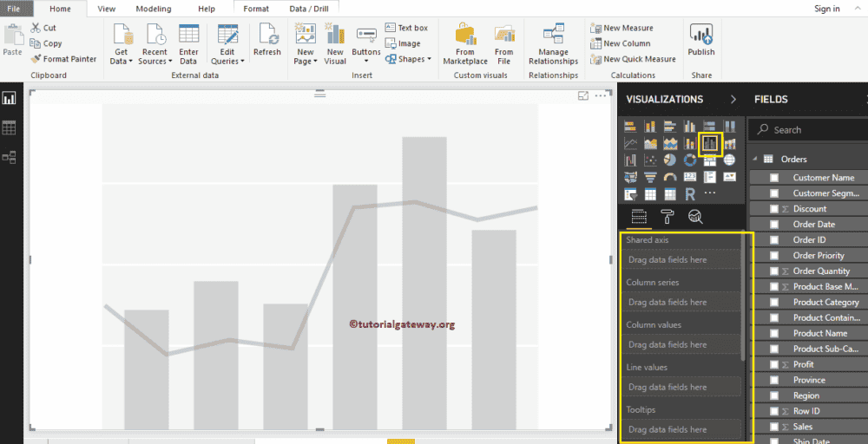
Task: Select the Clustered bar chart visualization
Action: (670, 126)
